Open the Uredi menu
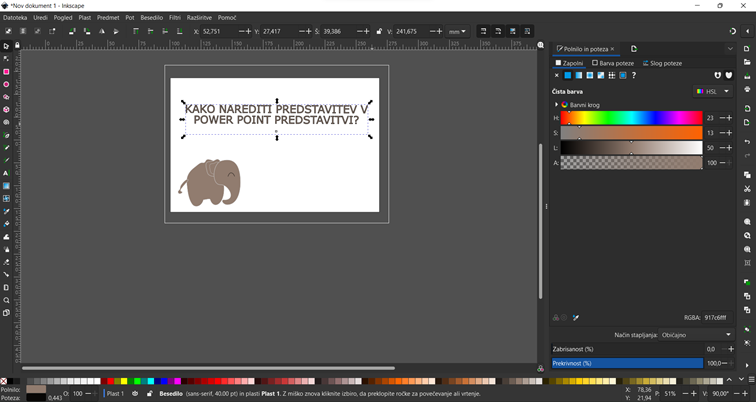 40,17
